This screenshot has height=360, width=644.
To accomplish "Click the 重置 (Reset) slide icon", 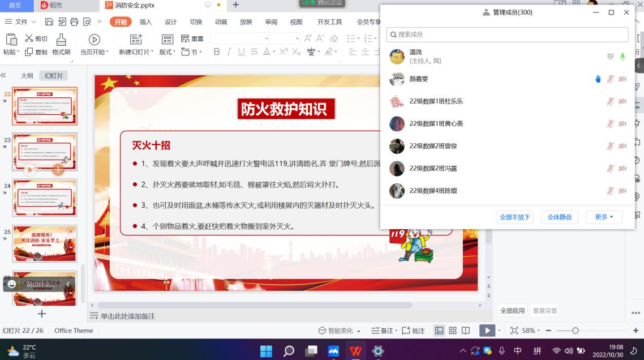I will [x=187, y=38].
